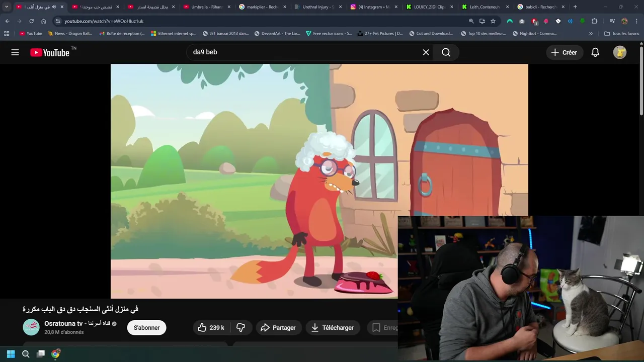This screenshot has width=644, height=362.
Task: Click the Créer button
Action: (565, 52)
